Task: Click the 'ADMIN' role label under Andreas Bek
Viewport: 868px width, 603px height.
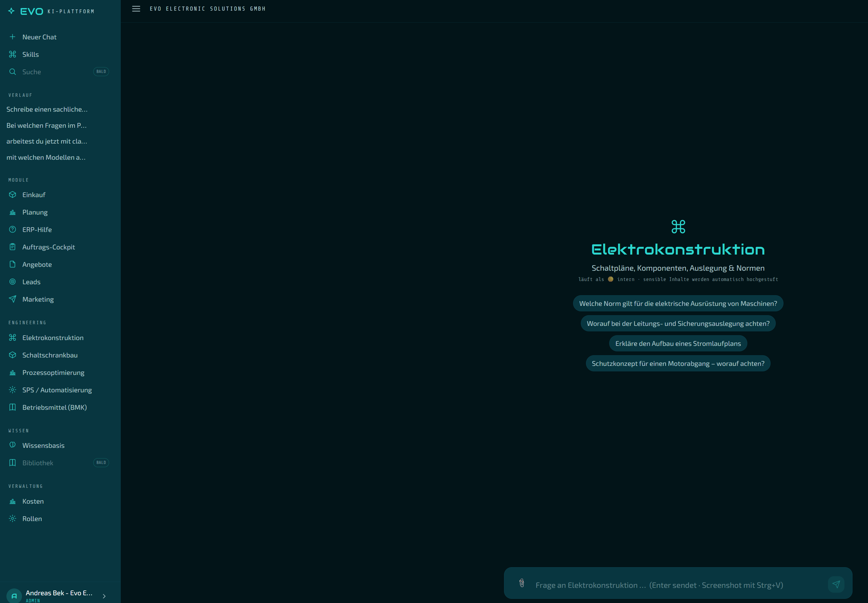Action: tap(33, 600)
